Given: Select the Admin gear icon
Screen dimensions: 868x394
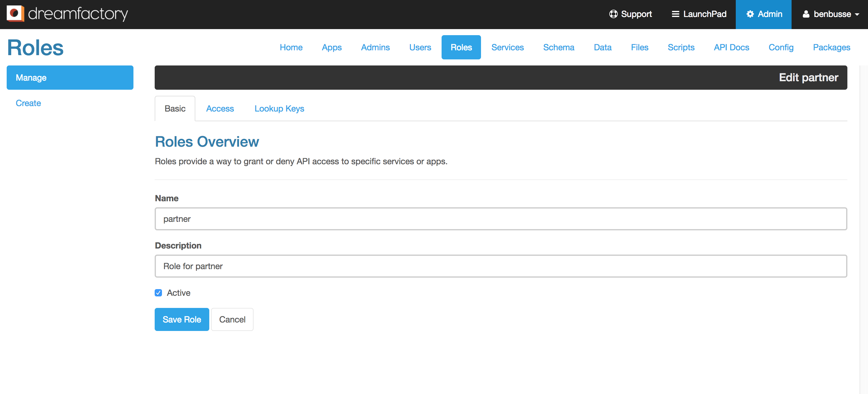Looking at the screenshot, I should pos(750,14).
